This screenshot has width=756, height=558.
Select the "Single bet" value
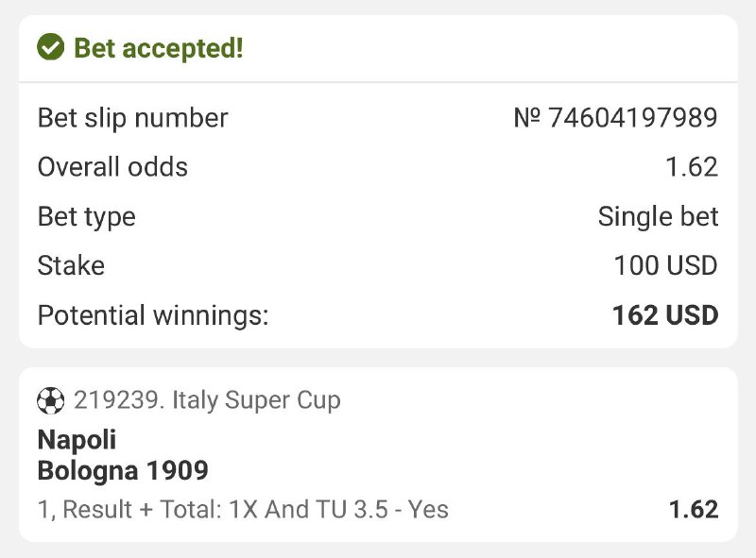coord(658,216)
